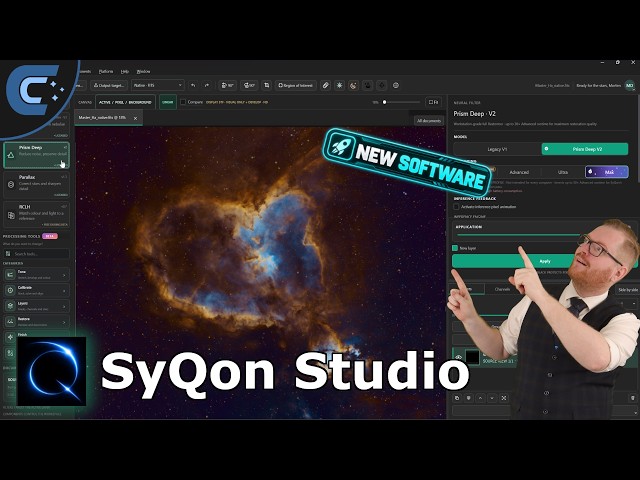The image size is (640, 480).
Task: Select the Prism Deep module card
Action: click(x=36, y=155)
